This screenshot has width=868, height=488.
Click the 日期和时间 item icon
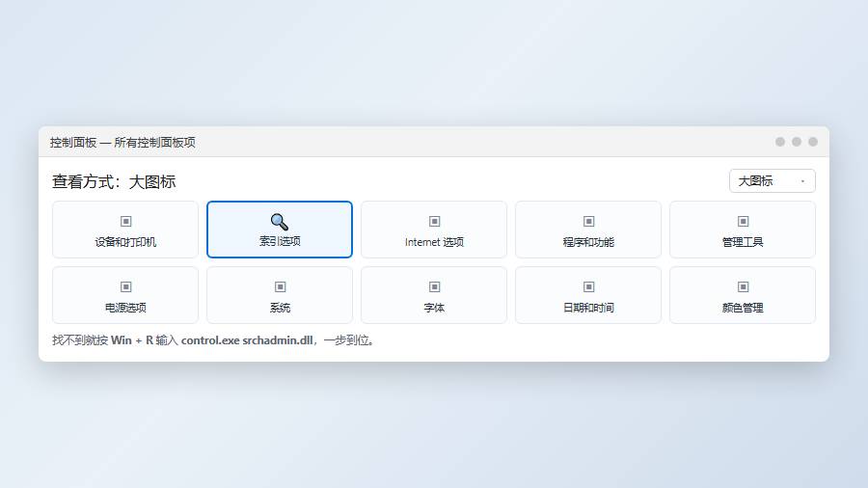click(588, 286)
